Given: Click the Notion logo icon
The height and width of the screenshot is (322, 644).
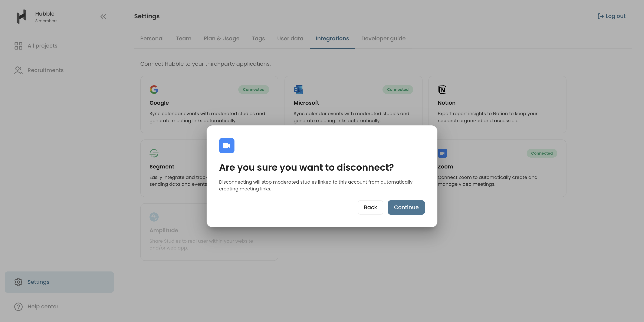Looking at the screenshot, I should click(x=442, y=89).
